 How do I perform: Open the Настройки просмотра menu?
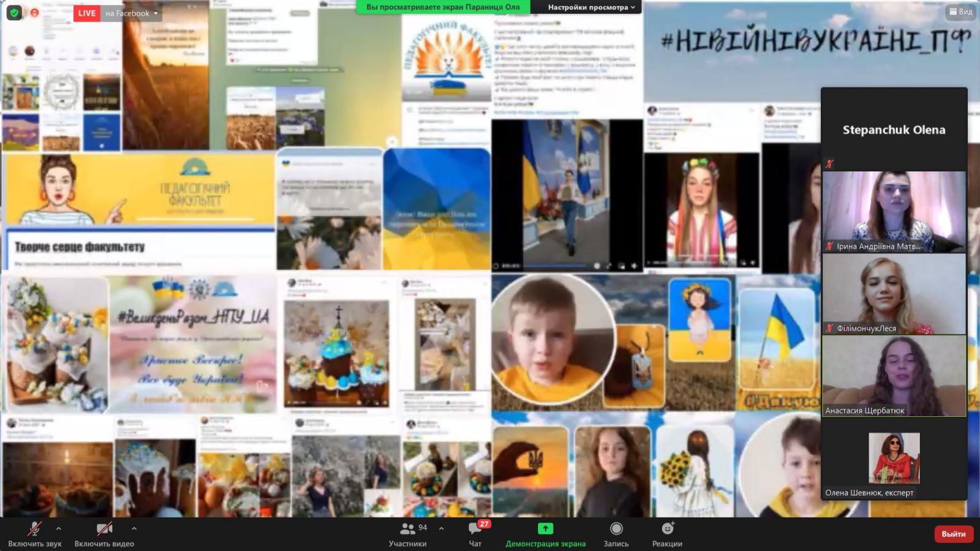coord(591,7)
